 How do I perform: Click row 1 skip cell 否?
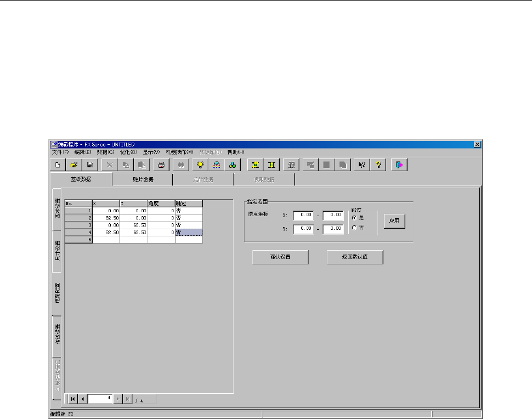coord(189,211)
